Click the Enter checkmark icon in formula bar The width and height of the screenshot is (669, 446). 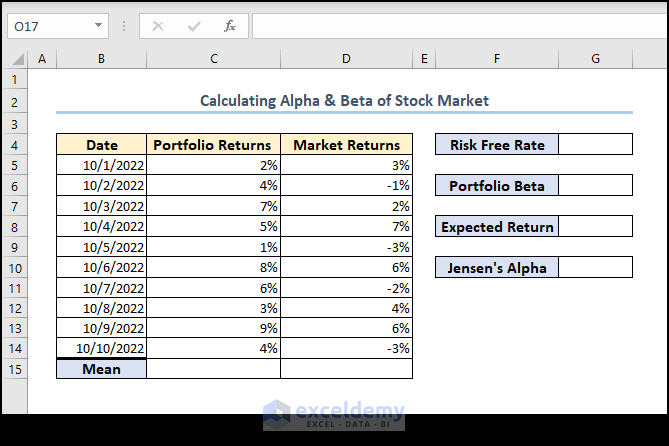(x=194, y=26)
